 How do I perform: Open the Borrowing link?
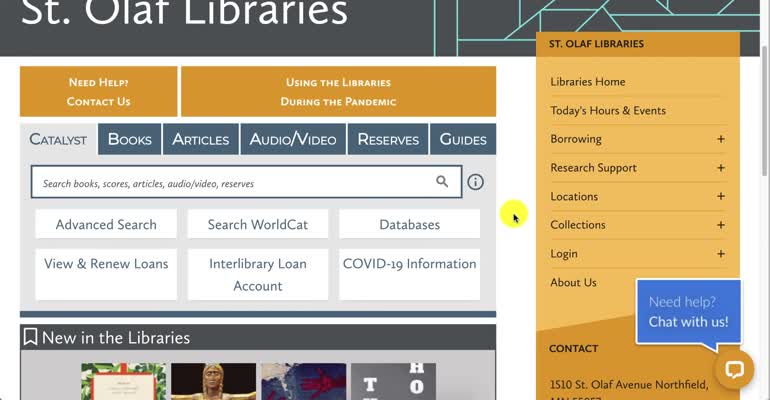point(576,139)
